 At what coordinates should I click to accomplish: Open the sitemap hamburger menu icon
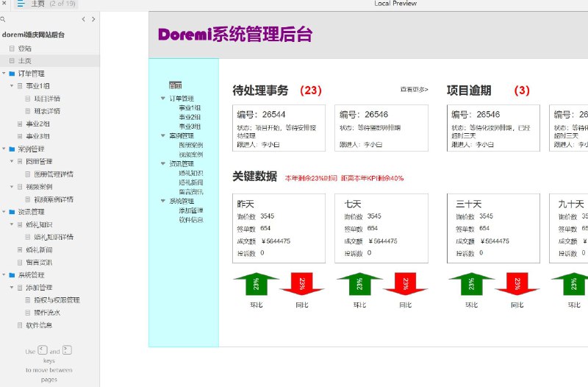tap(21, 4)
